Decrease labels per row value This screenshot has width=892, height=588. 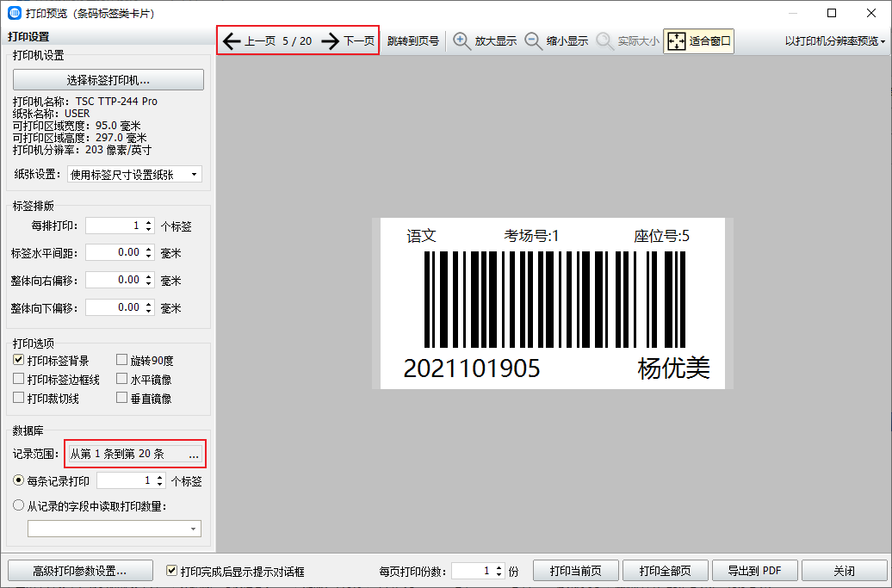click(148, 230)
